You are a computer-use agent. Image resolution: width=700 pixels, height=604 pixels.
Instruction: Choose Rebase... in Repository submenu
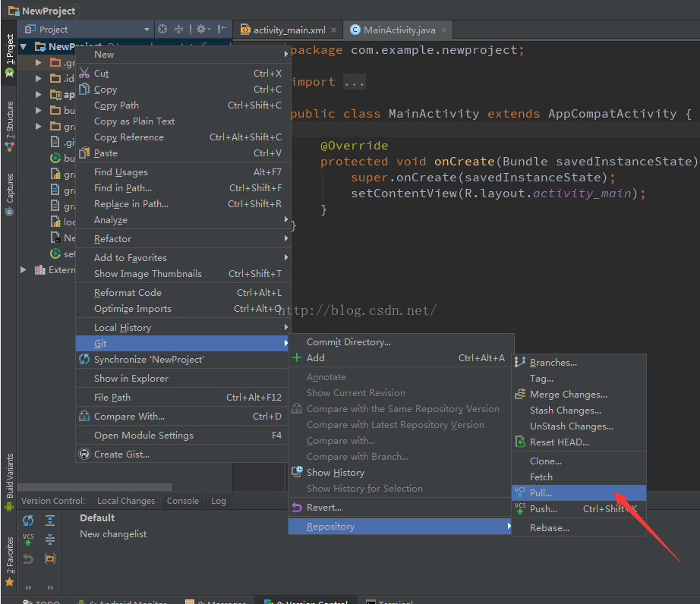pos(579,527)
